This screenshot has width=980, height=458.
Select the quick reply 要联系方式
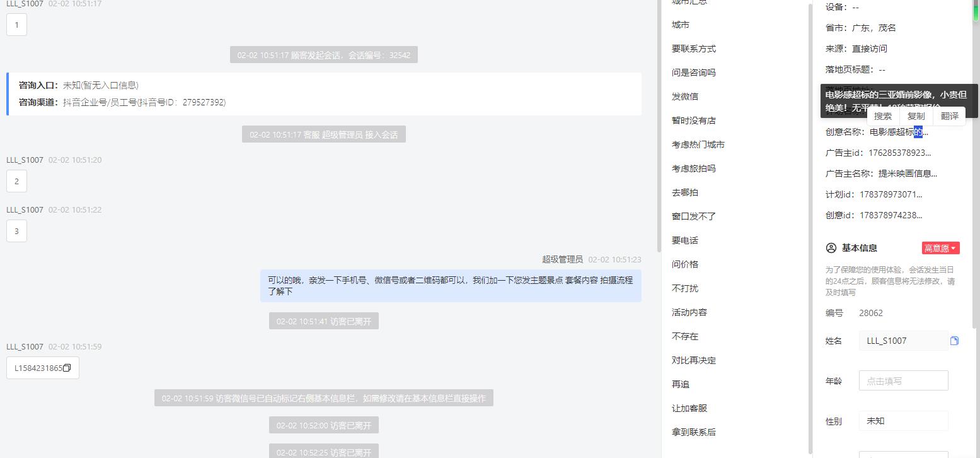coord(694,49)
